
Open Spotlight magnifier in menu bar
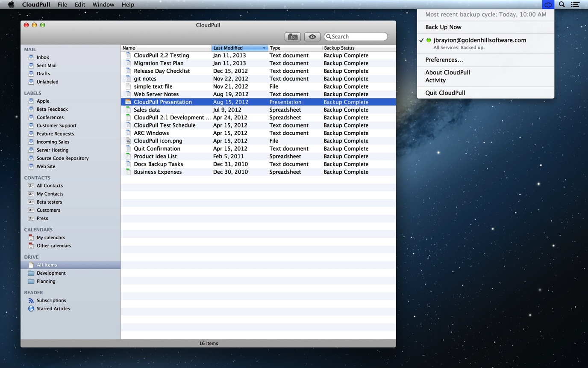562,5
